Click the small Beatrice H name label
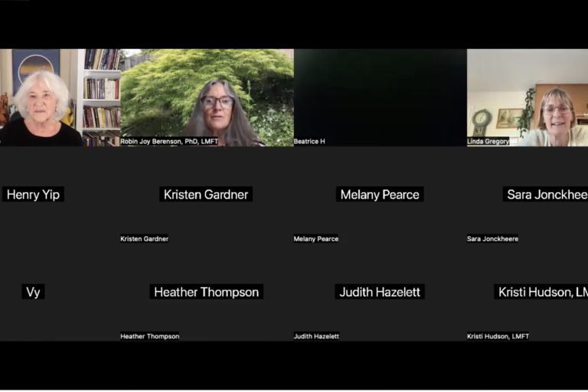The image size is (588, 392). coord(310,142)
